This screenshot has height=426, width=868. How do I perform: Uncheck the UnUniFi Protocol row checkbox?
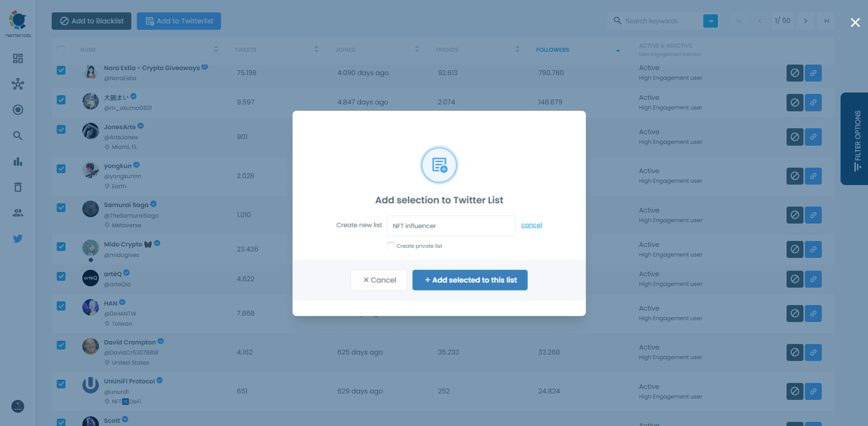coord(61,384)
